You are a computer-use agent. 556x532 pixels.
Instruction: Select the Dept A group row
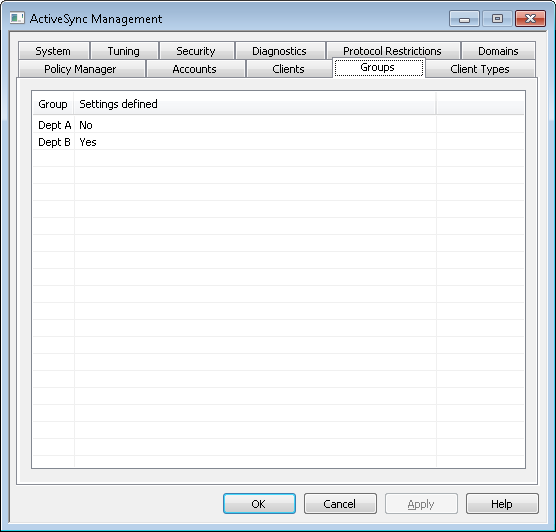[278, 125]
